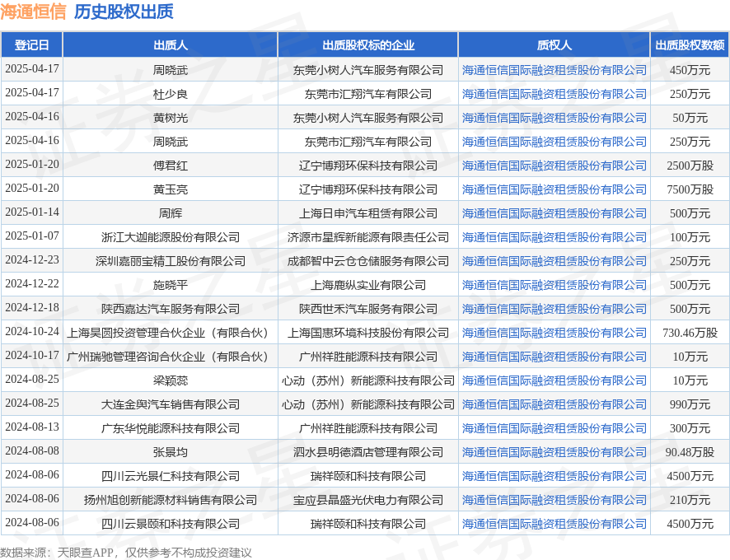Select the 梁颖蕊 pledgor cell

[171, 380]
